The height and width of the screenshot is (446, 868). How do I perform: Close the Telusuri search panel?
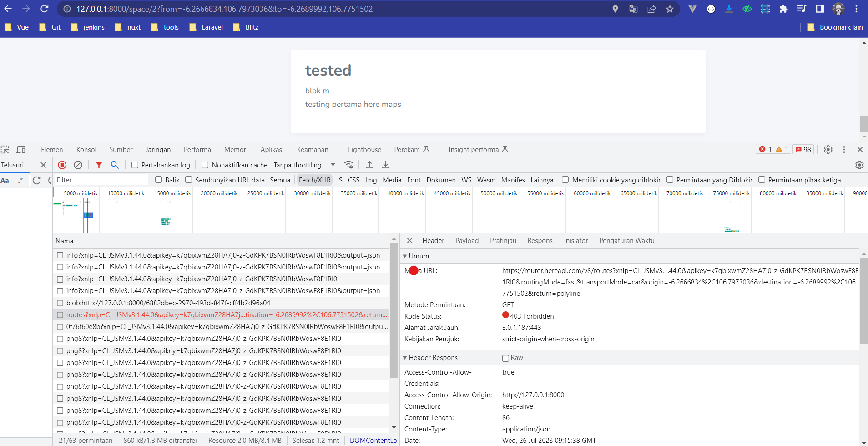pyautogui.click(x=43, y=165)
